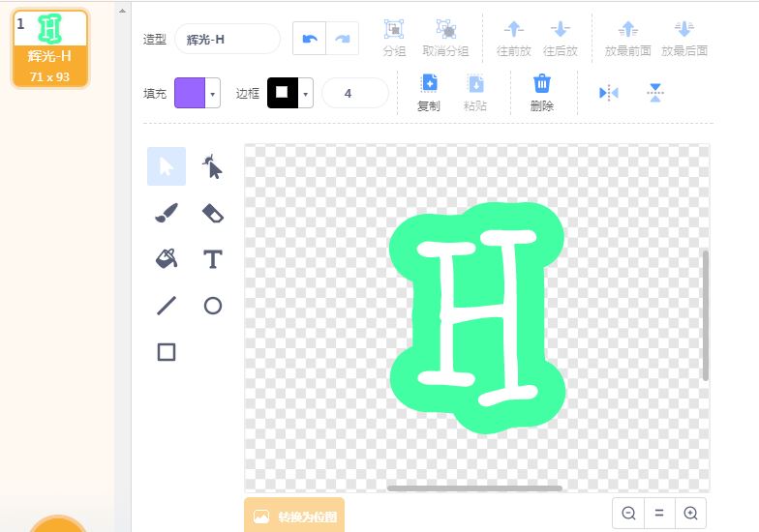Click the costume name field 辉光-H
759x532 pixels.
point(227,39)
